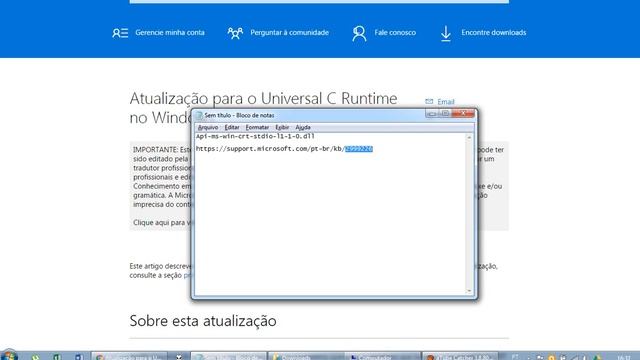Open the Arquivo menu in Bloco de notas
640x360 pixels.
[x=208, y=127]
